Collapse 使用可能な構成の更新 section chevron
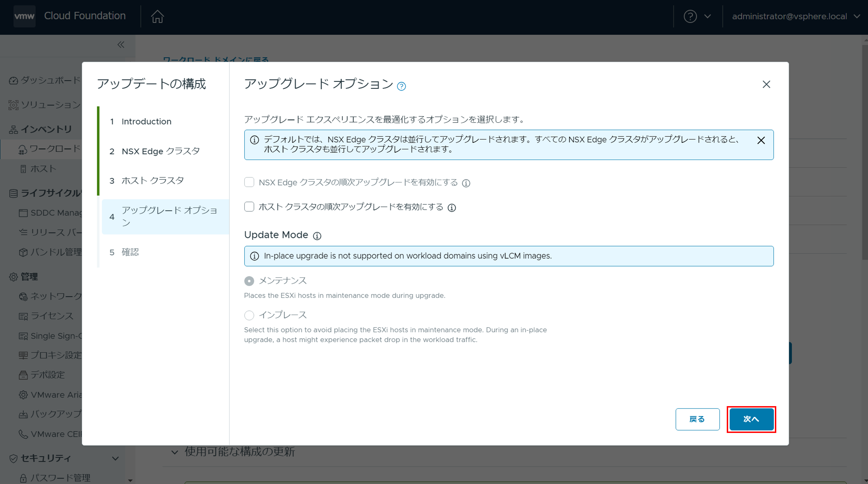868x484 pixels. [175, 452]
